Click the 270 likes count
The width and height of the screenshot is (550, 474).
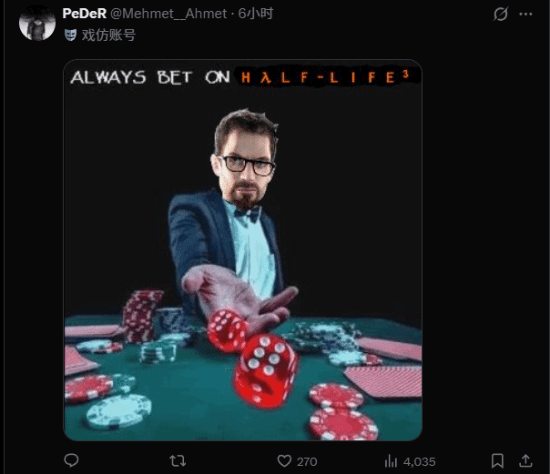pyautogui.click(x=307, y=461)
